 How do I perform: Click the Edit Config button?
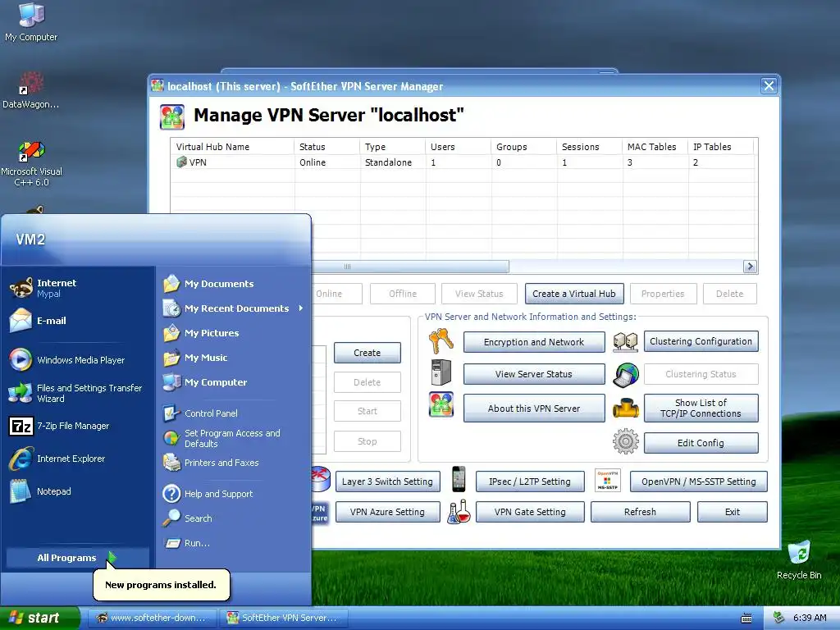tap(701, 443)
